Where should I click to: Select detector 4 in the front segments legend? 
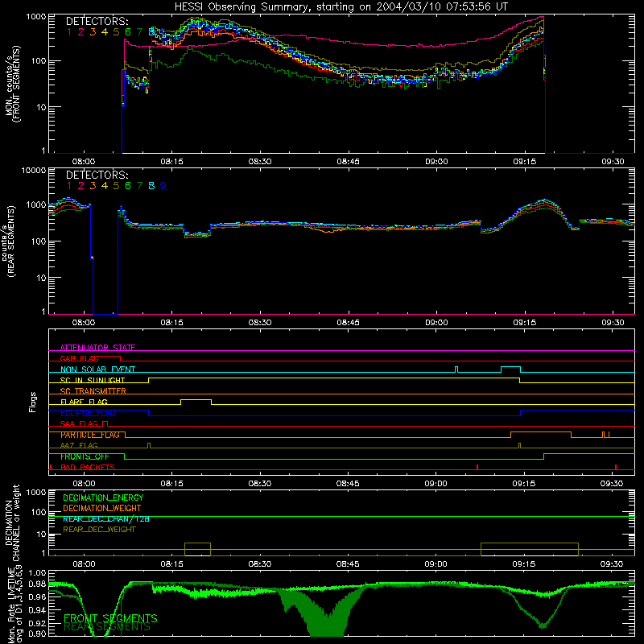pos(105,32)
